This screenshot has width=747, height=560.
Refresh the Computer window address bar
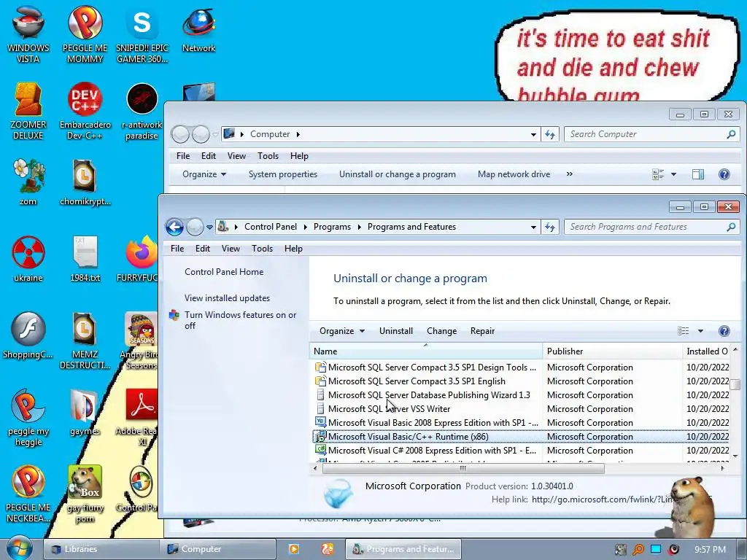pos(550,135)
